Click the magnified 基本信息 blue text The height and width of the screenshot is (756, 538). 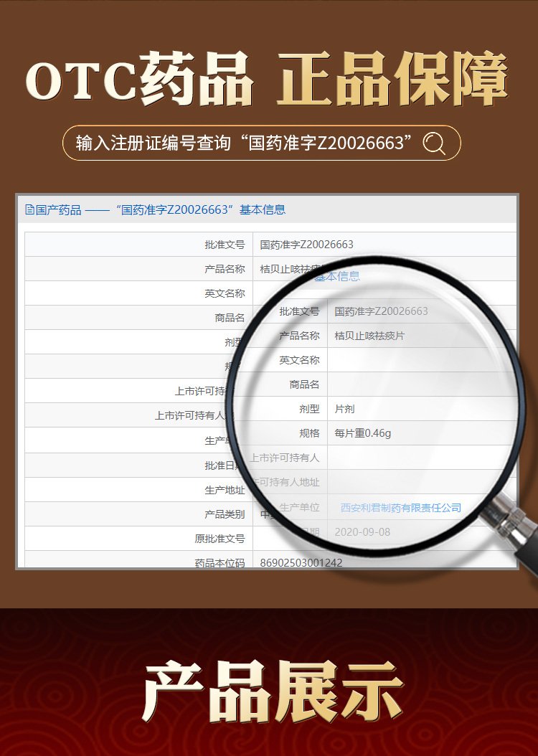coord(337,276)
